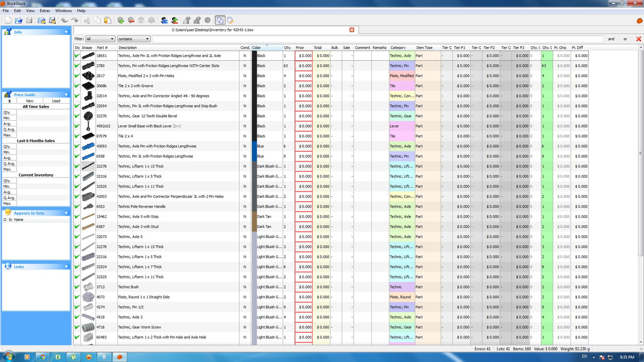This screenshot has height=362, width=644.
Task: Click the Dark Tan swatch for part 15462
Action: click(254, 217)
